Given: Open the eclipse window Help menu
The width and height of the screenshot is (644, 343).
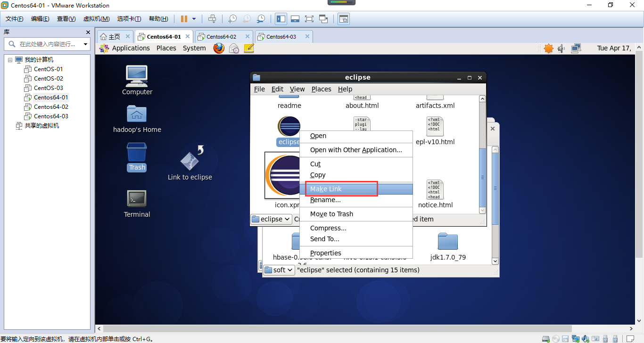Looking at the screenshot, I should pyautogui.click(x=345, y=89).
